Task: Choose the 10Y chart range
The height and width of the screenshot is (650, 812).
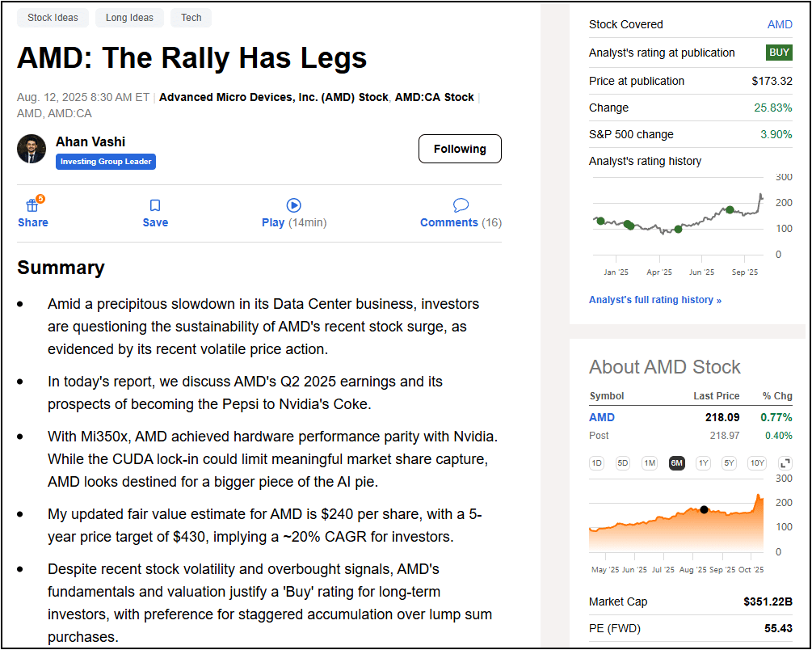Action: tap(756, 463)
